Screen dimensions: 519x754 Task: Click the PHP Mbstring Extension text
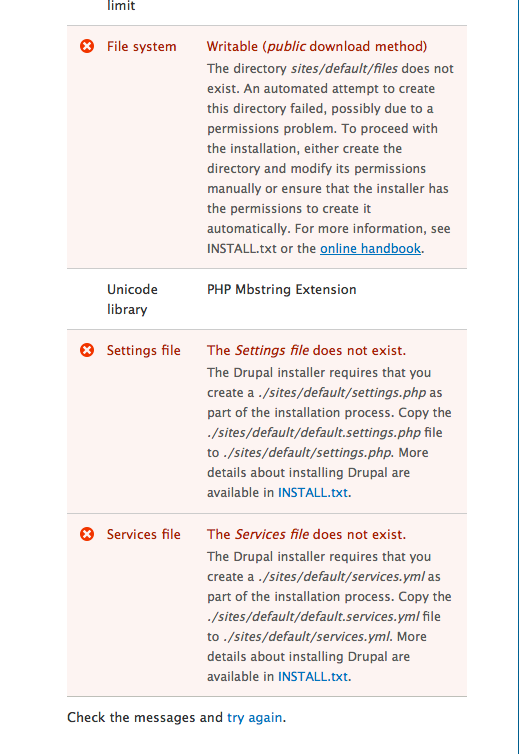[282, 289]
